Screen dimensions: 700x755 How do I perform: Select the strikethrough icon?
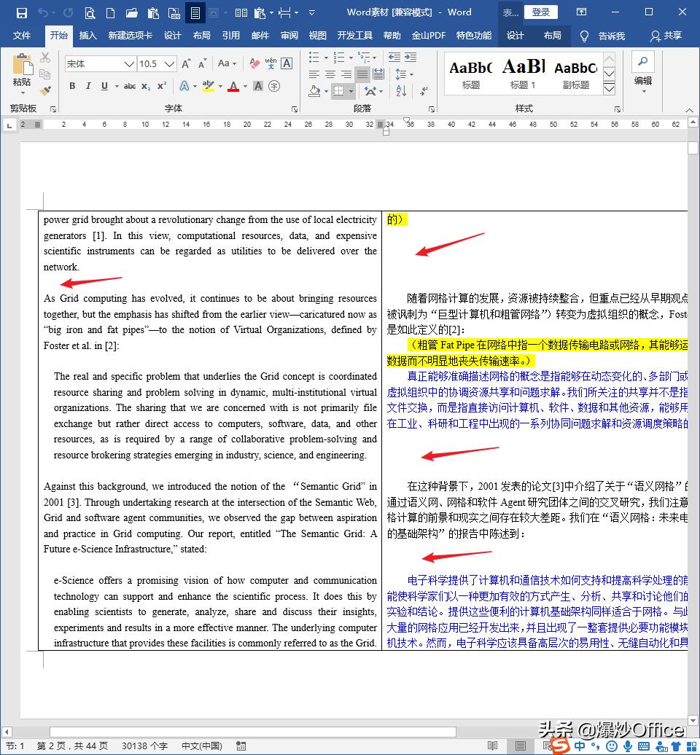coord(131,86)
